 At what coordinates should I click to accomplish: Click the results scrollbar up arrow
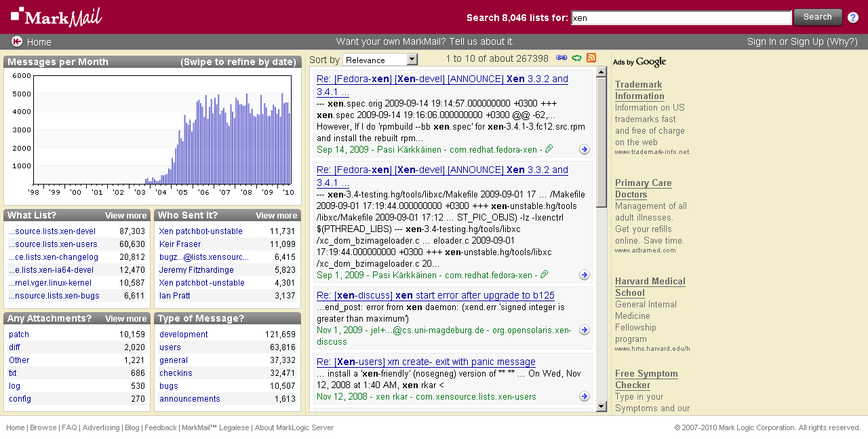[x=601, y=72]
